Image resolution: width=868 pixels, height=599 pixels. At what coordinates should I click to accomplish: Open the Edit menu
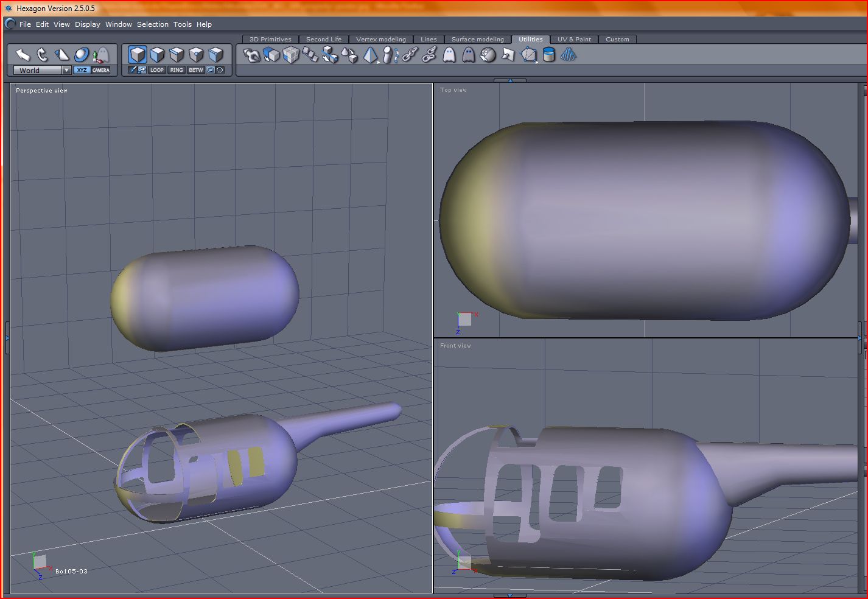pos(42,24)
